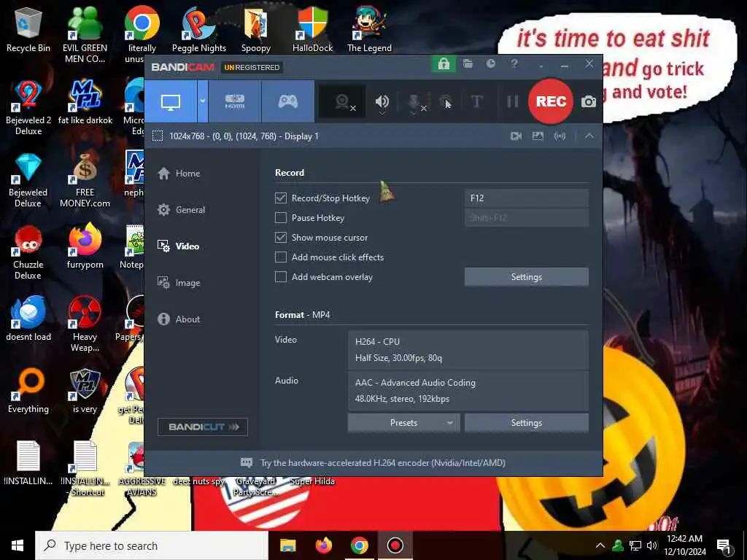Open Chrome from the taskbar
This screenshot has height=560, width=747.
pos(359,545)
